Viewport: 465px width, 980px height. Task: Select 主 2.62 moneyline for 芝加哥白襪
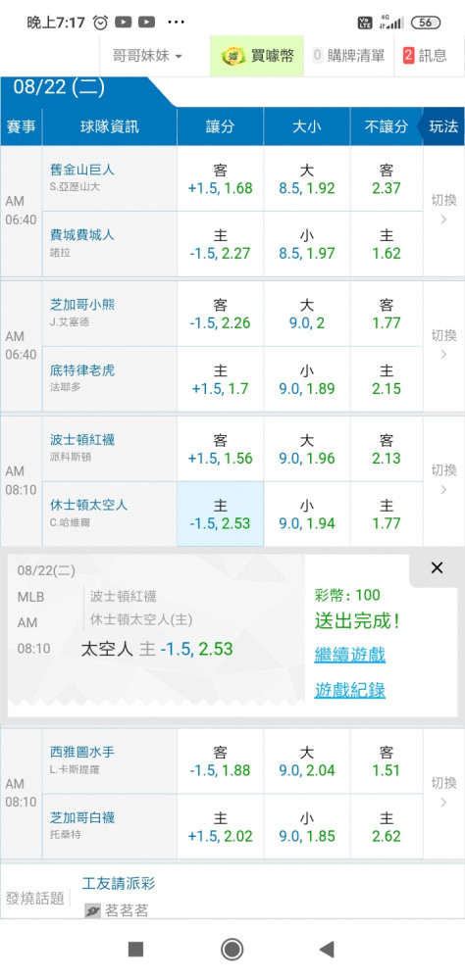(387, 826)
